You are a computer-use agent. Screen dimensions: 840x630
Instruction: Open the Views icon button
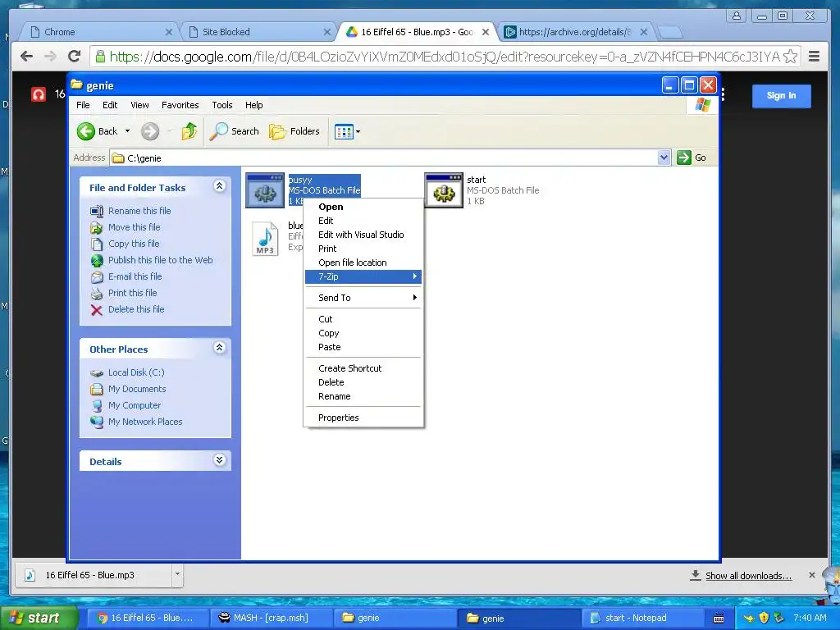(x=344, y=131)
